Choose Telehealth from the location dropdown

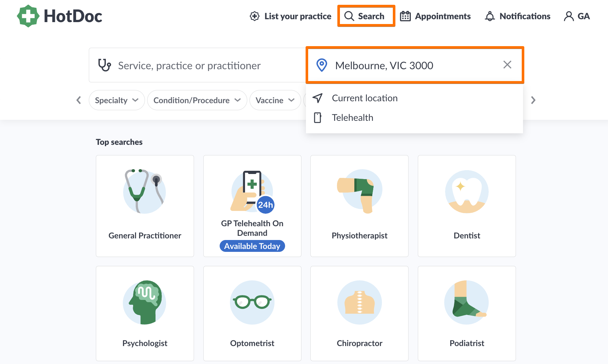(x=414, y=118)
